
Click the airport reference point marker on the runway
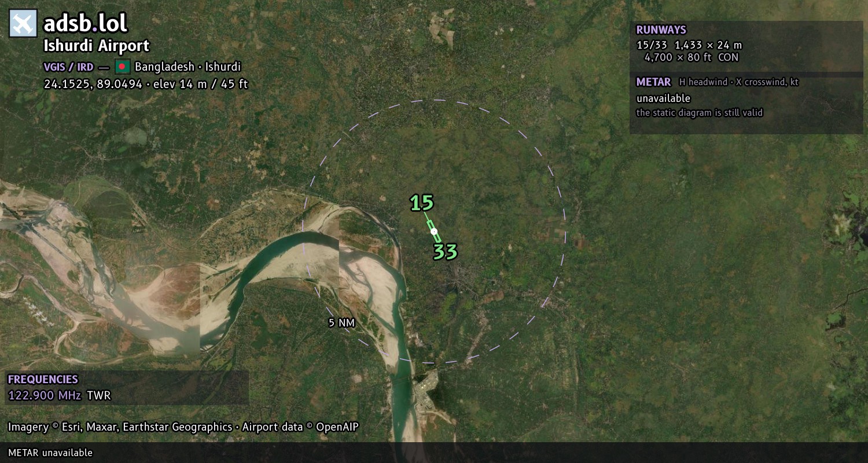pos(434,231)
